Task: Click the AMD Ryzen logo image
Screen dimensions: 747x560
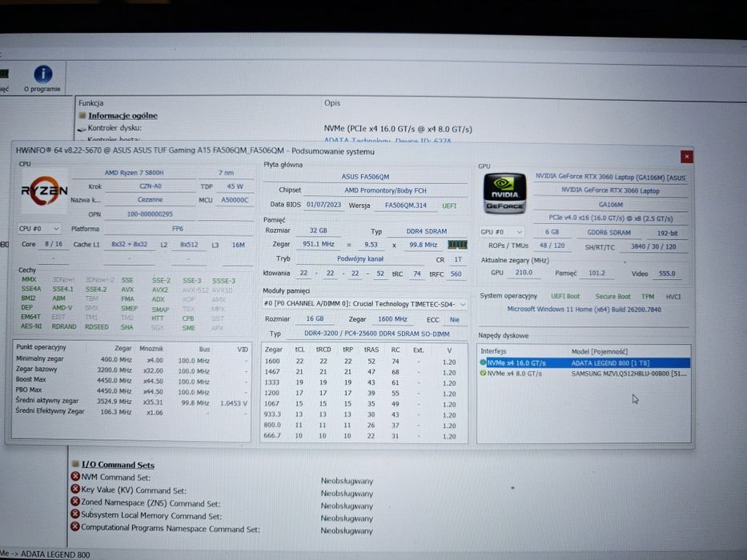Action: click(x=44, y=190)
